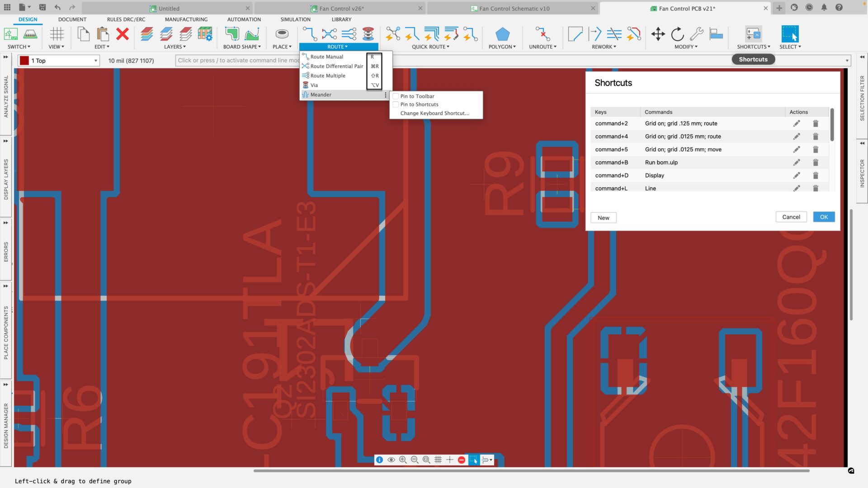The image size is (868, 488).
Task: Open the 1 Top layer dropdown
Action: [x=59, y=61]
